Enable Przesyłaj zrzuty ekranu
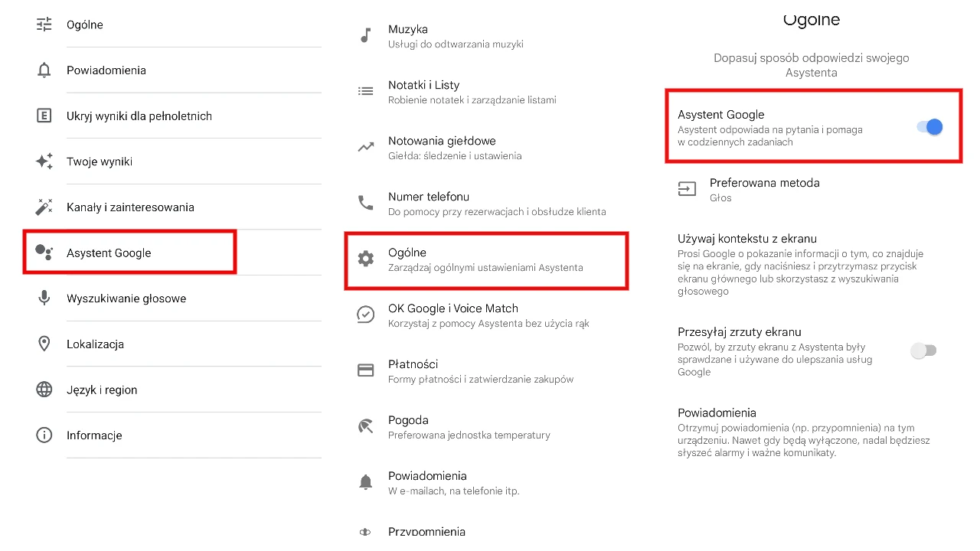The height and width of the screenshot is (551, 980). click(923, 350)
